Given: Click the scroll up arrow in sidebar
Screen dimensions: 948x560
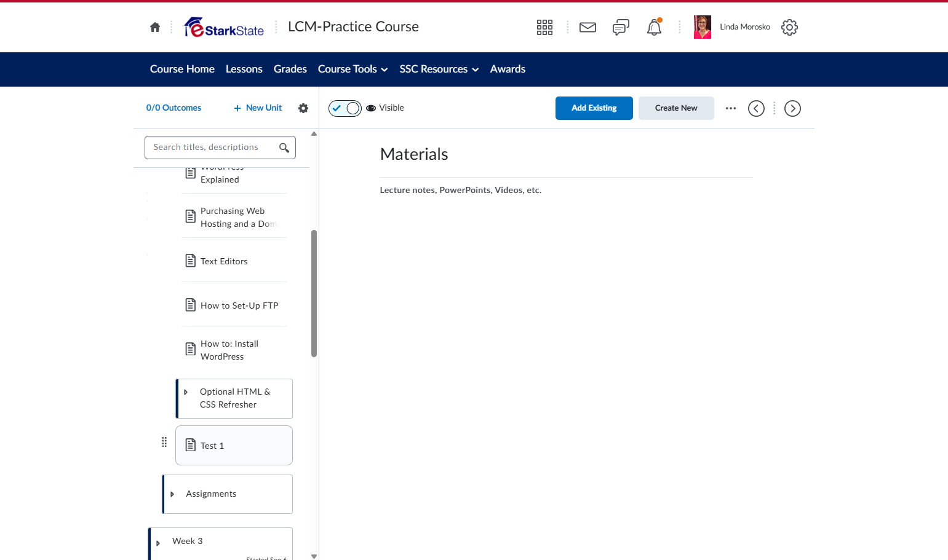Looking at the screenshot, I should (314, 133).
